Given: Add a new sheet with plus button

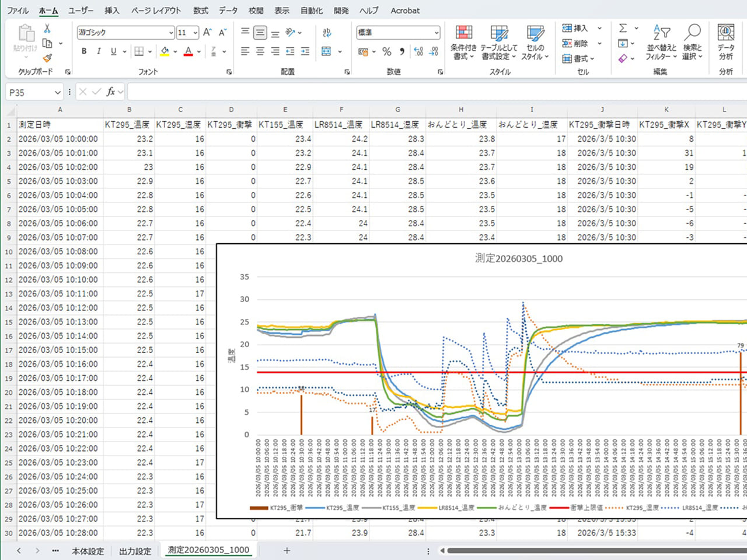Looking at the screenshot, I should [287, 551].
